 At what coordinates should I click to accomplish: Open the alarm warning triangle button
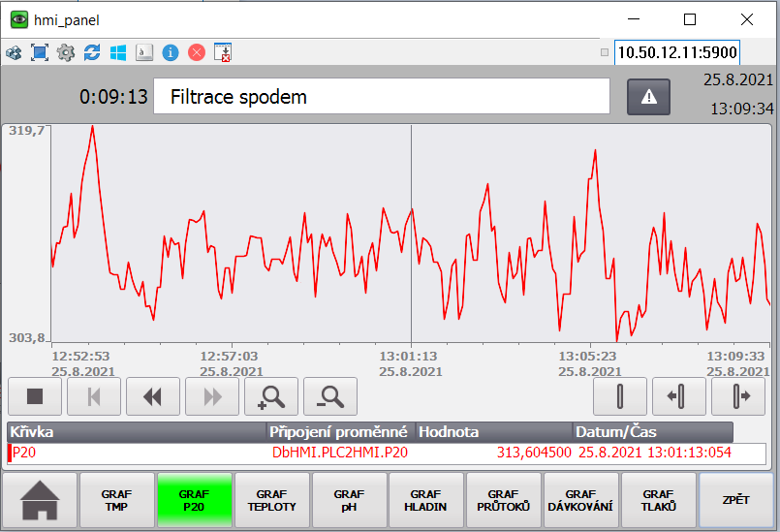click(x=649, y=96)
